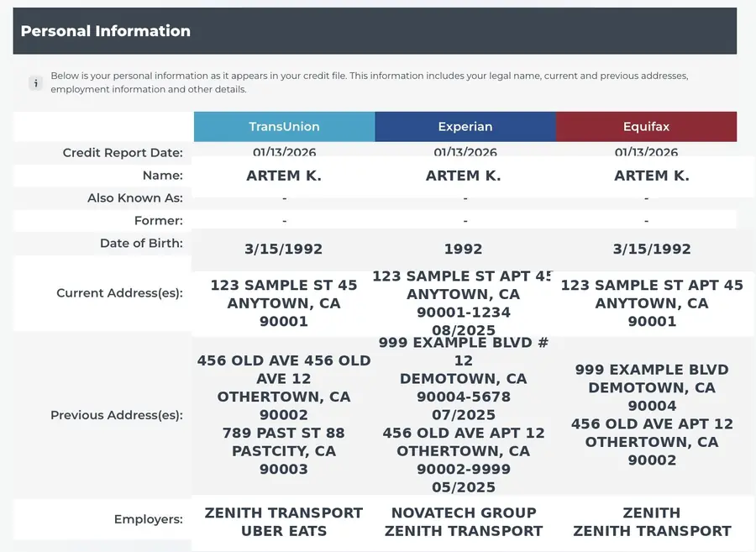Click the '90004' zip under Equifax
756x552 pixels.
coord(652,406)
